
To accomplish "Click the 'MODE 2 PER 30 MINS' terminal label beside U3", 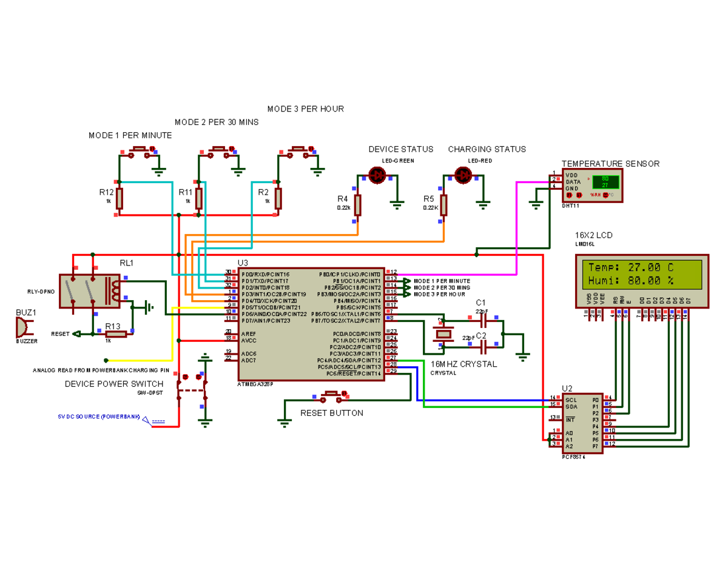I will [x=442, y=288].
